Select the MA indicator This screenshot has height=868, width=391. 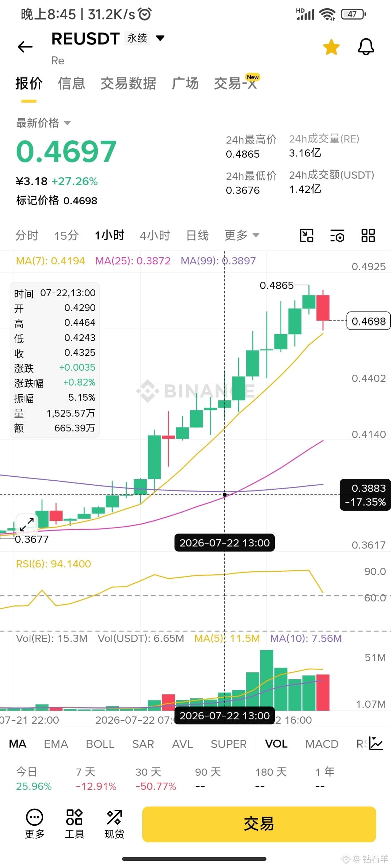pos(18,744)
